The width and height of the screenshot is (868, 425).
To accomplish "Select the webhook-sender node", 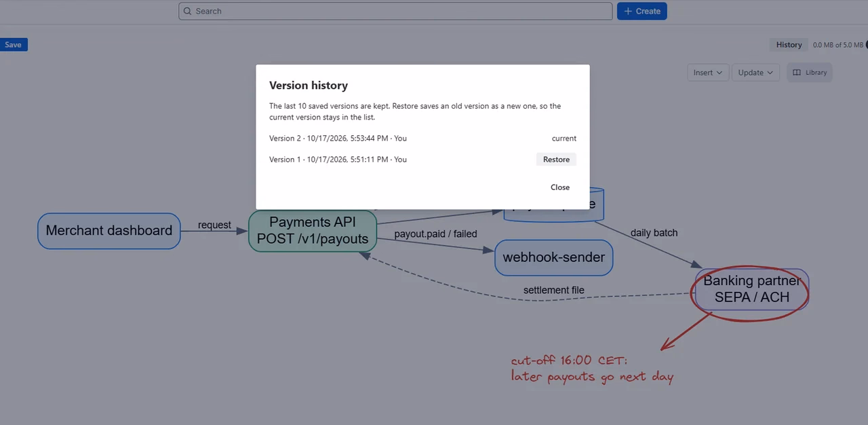I will 553,258.
